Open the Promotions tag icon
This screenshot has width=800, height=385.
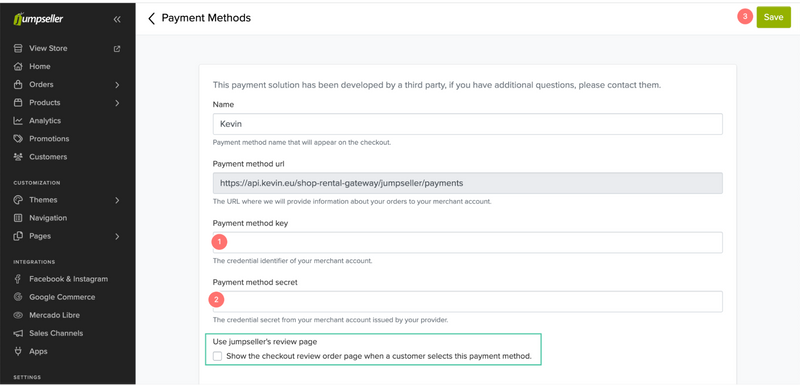tap(18, 139)
